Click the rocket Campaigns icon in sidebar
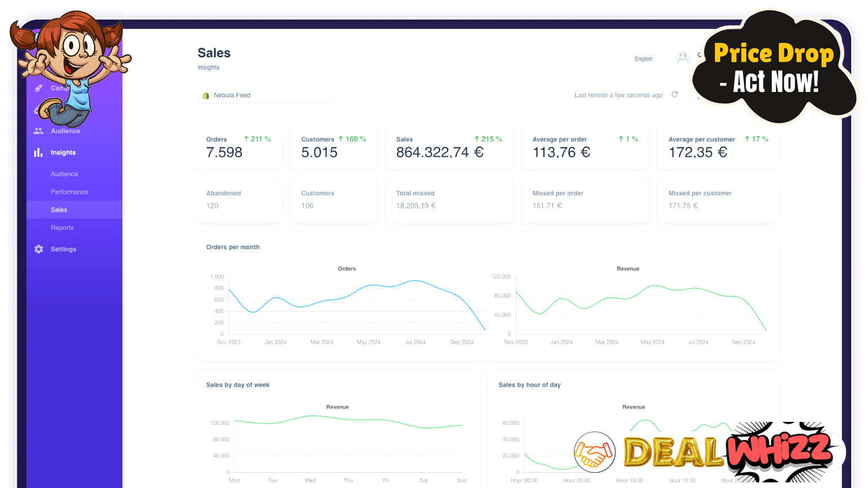Image resolution: width=868 pixels, height=488 pixels. [x=38, y=88]
